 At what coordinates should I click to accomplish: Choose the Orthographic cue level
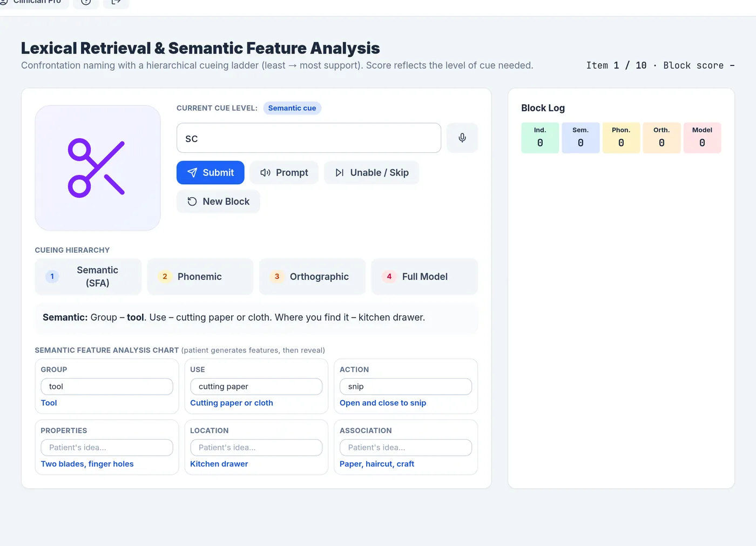coord(313,277)
